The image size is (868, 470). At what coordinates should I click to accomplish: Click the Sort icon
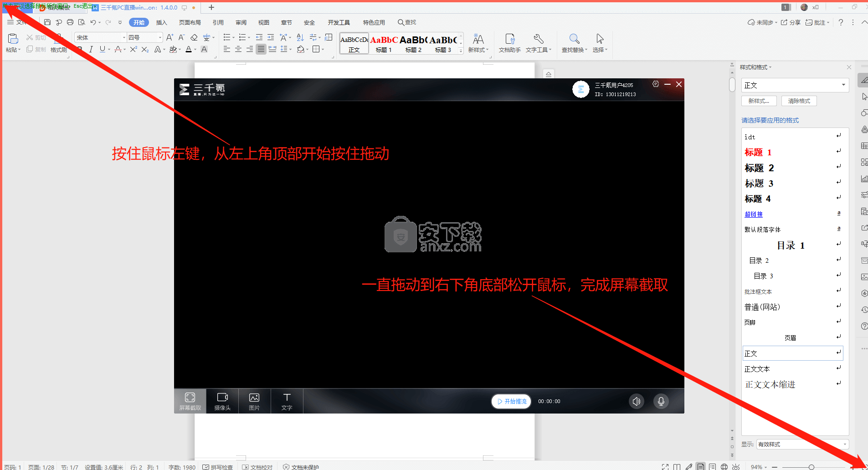[x=300, y=37]
